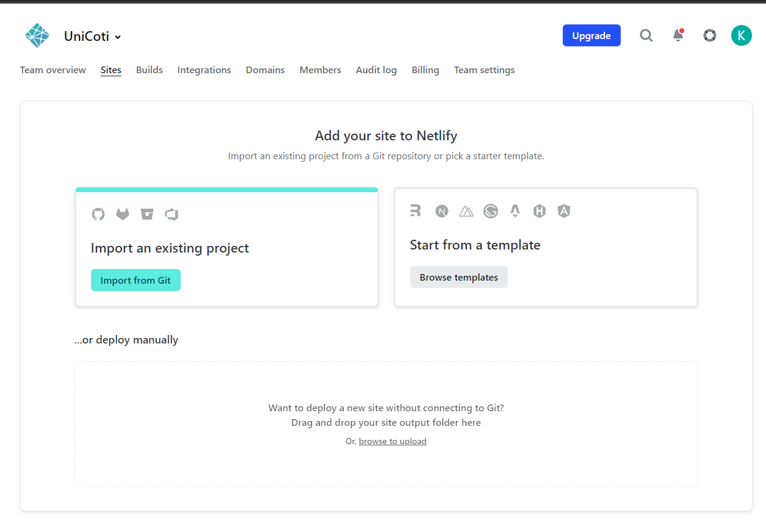The image size is (766, 532).
Task: Open the notifications bell
Action: pos(678,35)
